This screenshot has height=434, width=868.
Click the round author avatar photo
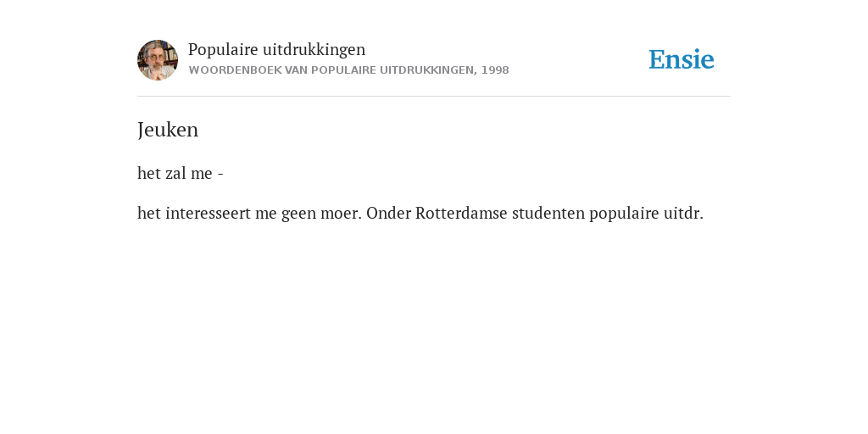tap(158, 60)
